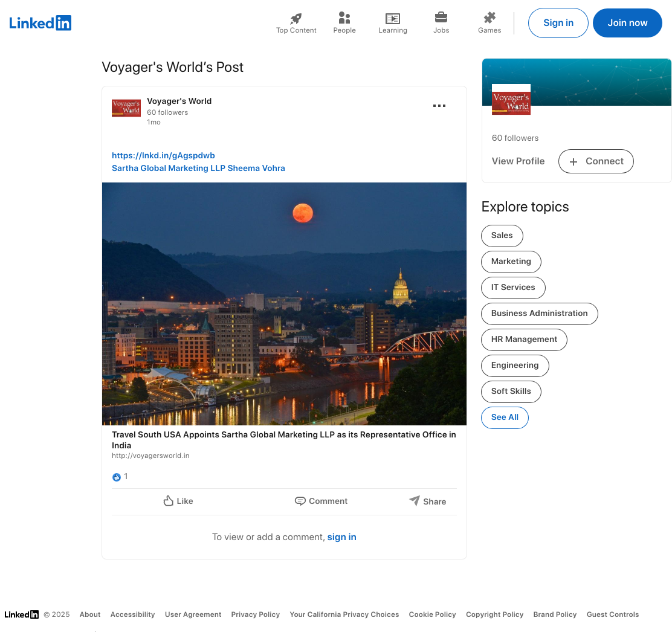Click the Connect button
The width and height of the screenshot is (672, 632).
pyautogui.click(x=596, y=161)
